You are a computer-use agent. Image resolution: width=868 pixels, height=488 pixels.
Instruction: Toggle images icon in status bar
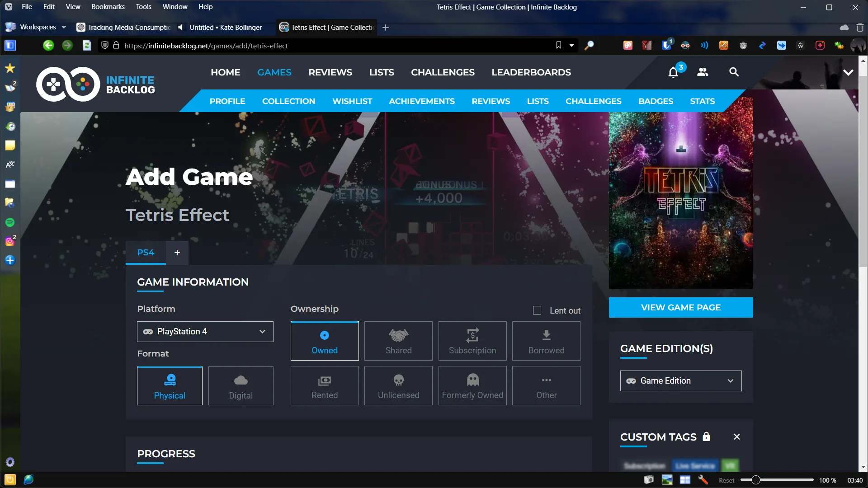(x=667, y=480)
